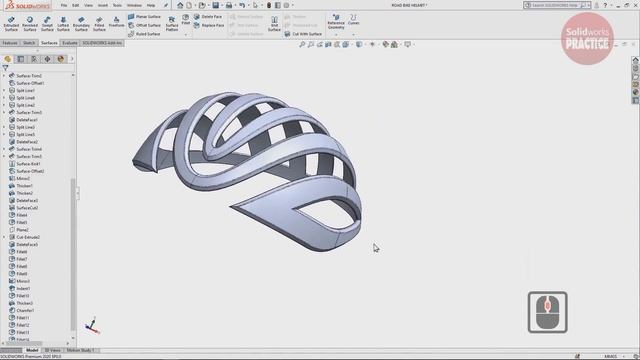Expand manager tabs with the right chevron

pos(72,59)
